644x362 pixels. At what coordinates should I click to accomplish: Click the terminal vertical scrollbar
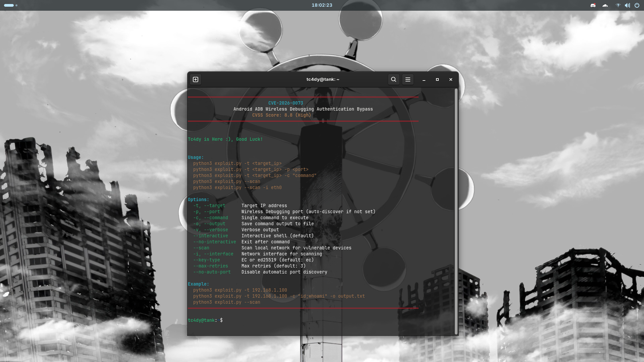(456, 211)
